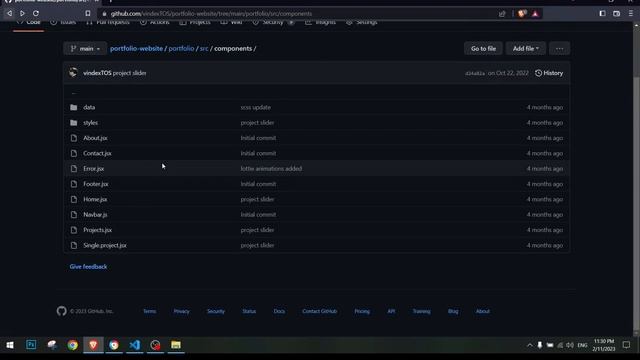Switch to Pull requests tab
The height and width of the screenshot is (360, 640).
(x=108, y=22)
